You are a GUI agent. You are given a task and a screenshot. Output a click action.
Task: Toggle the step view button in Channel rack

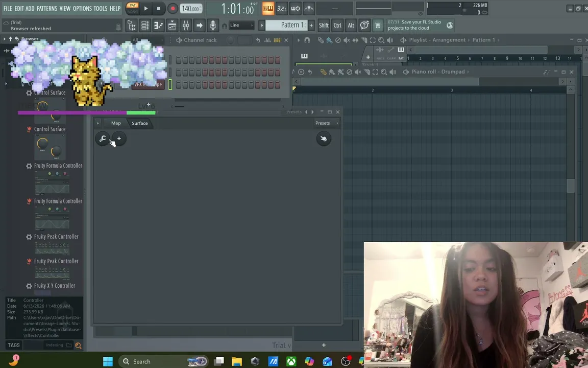click(x=277, y=40)
